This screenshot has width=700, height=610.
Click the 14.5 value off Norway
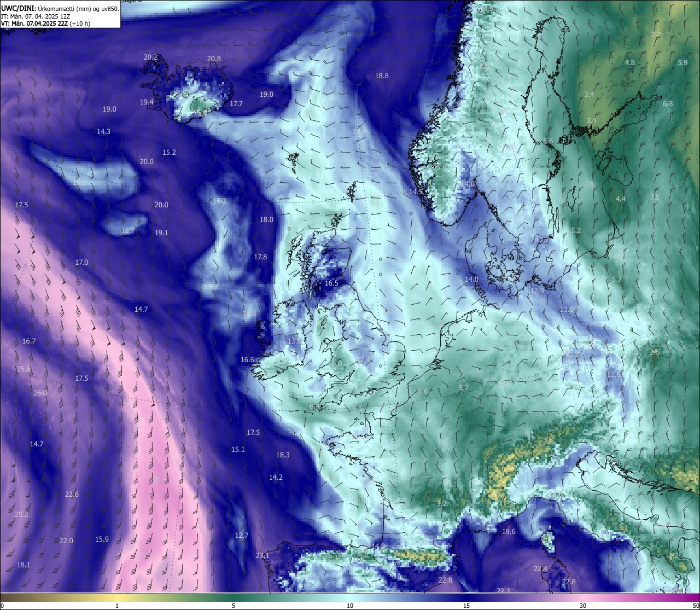click(x=416, y=192)
